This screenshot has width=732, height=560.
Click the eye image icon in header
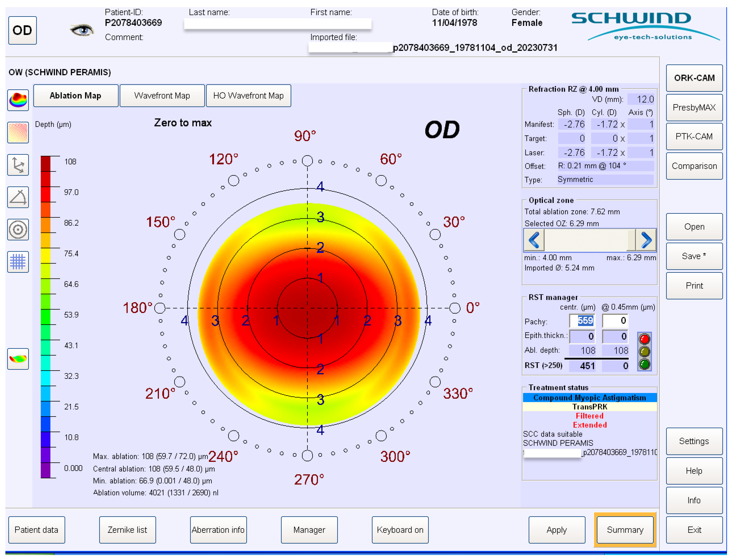[82, 30]
